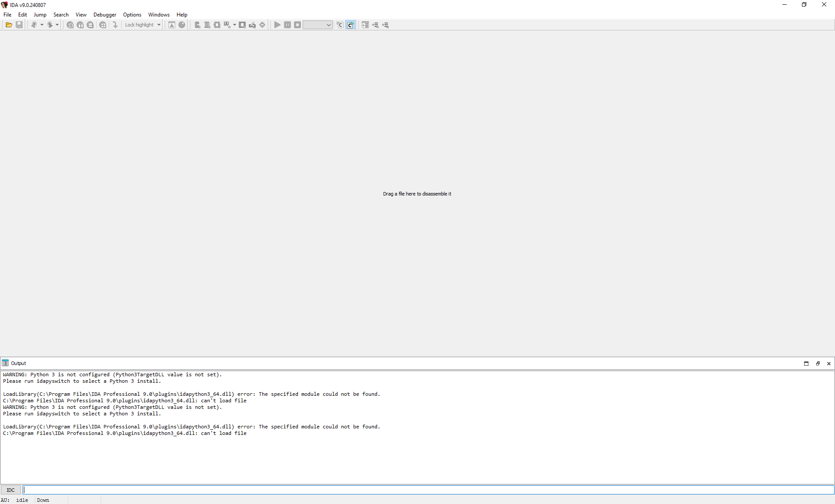
Task: Click 'Drag a file here to disassemble it'
Action: point(417,194)
